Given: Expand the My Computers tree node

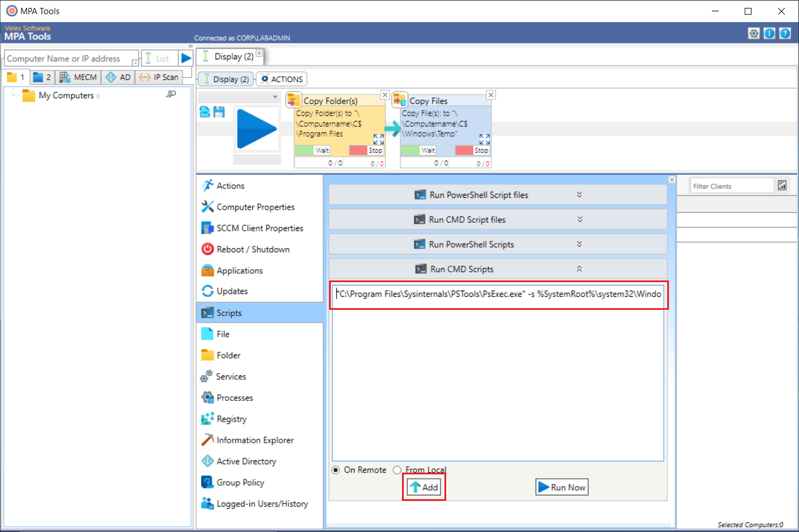Looking at the screenshot, I should coord(14,95).
